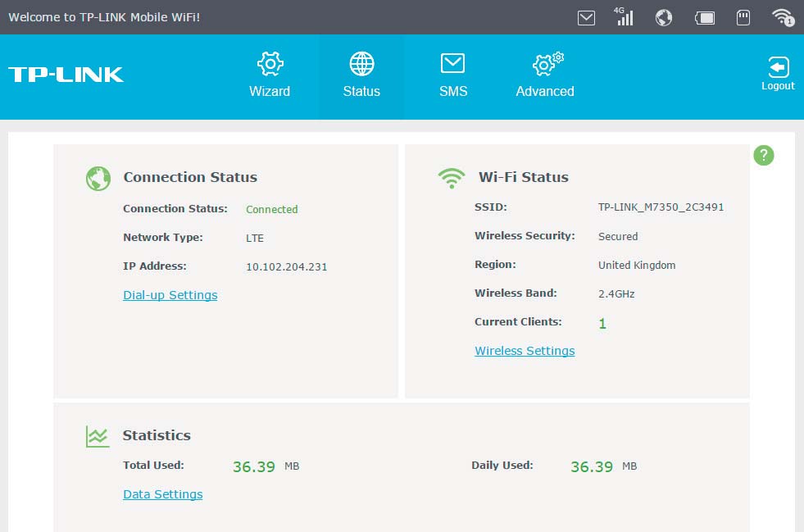Viewport: 804px width, 532px height.
Task: Select SSID TP-LINK_M7350_2C3491 text
Action: (x=661, y=207)
